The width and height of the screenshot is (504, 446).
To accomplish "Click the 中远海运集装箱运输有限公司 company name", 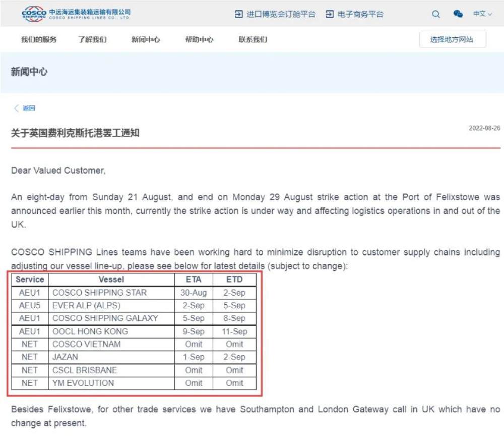I will (90, 12).
